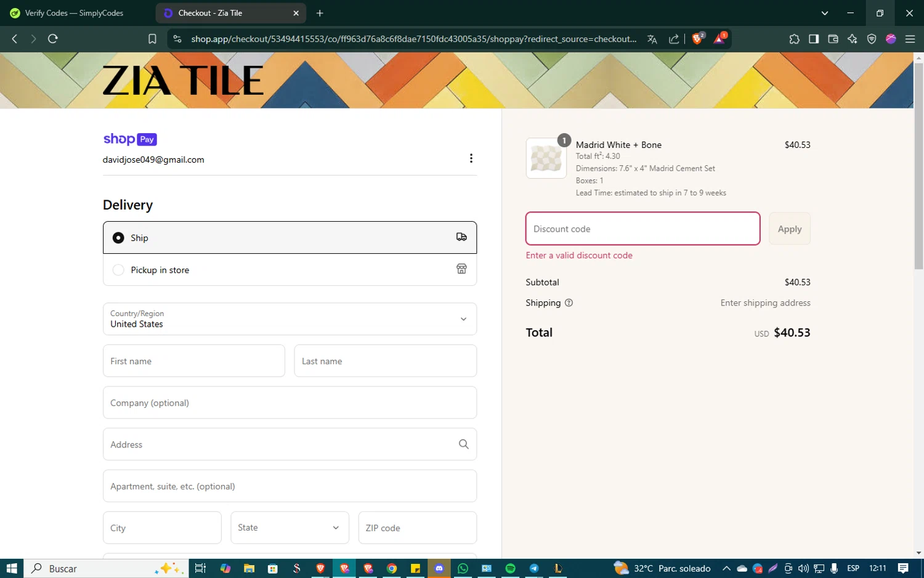Image resolution: width=924 pixels, height=578 pixels.
Task: Open the browser profile avatar
Action: click(x=891, y=39)
